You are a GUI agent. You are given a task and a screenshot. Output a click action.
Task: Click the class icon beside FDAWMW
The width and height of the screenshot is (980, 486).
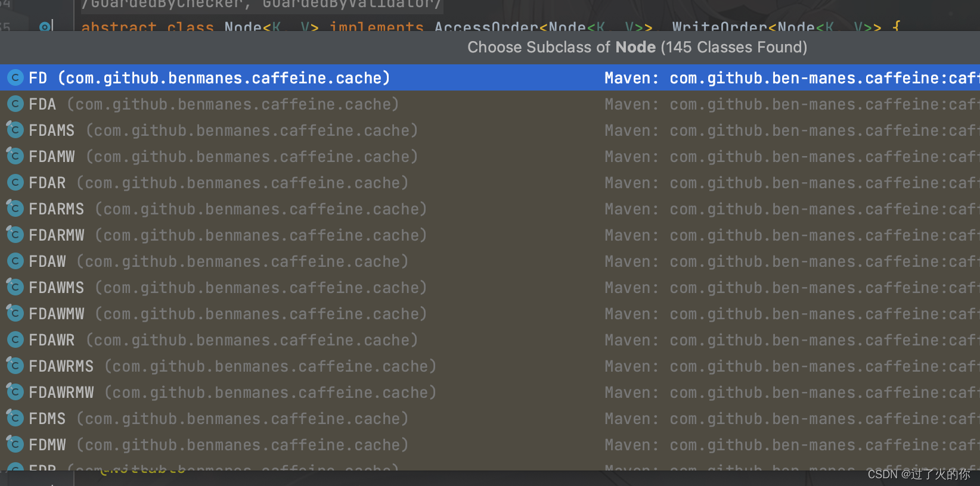pyautogui.click(x=15, y=313)
